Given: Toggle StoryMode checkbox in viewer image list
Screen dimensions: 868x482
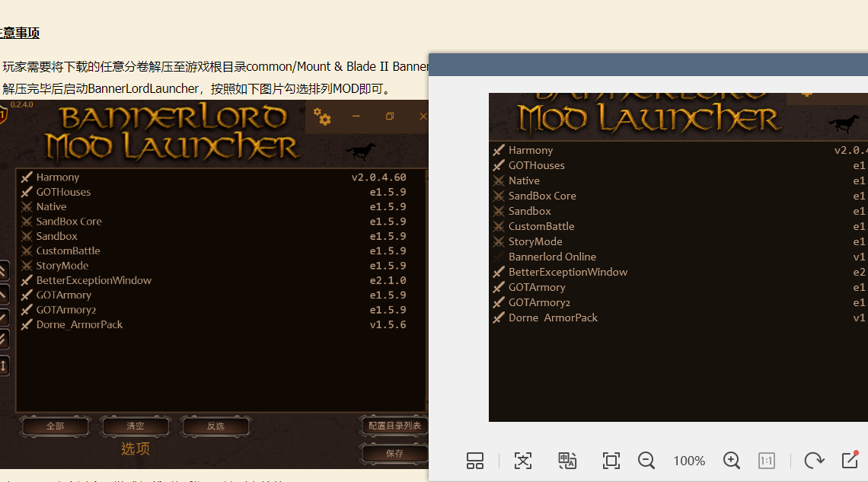Looking at the screenshot, I should point(499,241).
